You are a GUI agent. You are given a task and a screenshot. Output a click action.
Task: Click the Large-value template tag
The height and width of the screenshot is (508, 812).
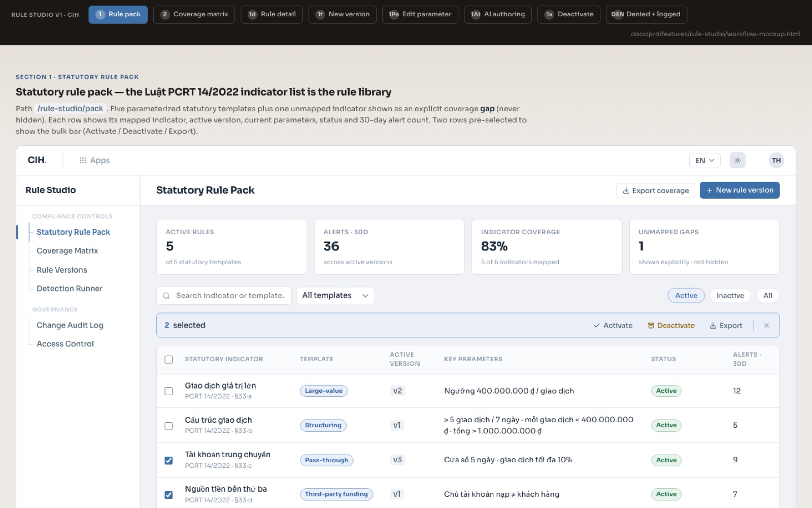[324, 391]
